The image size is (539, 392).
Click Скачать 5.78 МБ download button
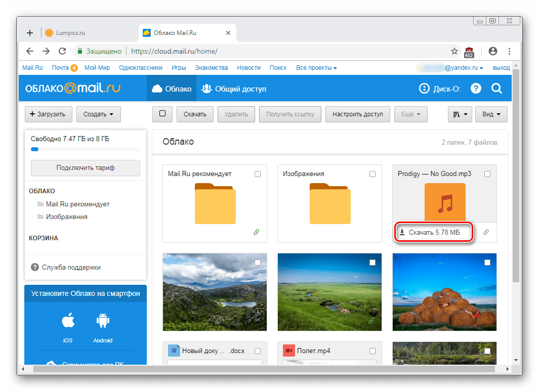[x=434, y=233]
